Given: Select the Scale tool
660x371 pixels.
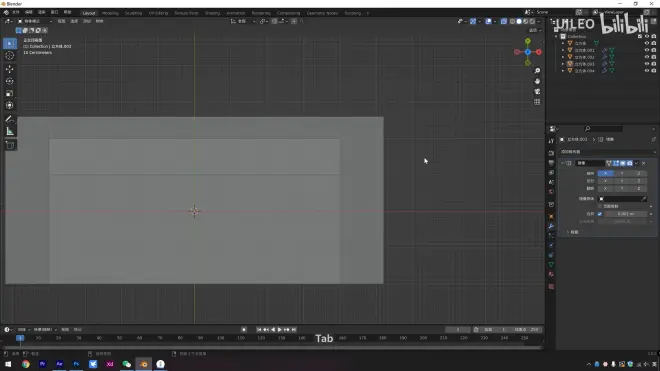Looking at the screenshot, I should [10, 93].
